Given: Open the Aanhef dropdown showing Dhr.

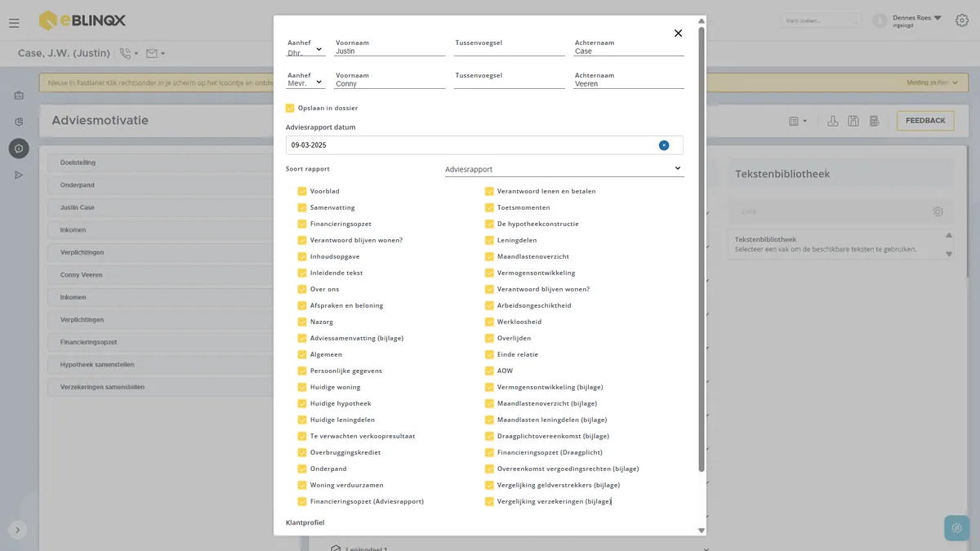Looking at the screenshot, I should coord(305,51).
